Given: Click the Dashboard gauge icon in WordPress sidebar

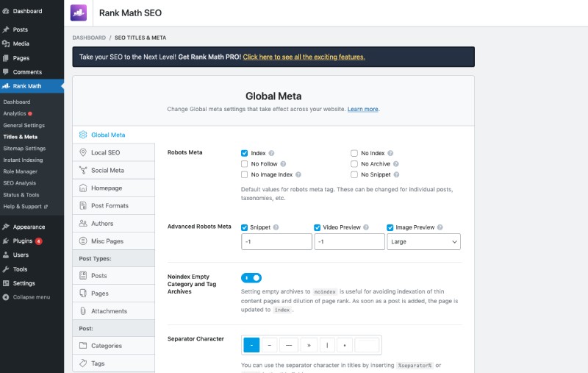Looking at the screenshot, I should (6, 11).
